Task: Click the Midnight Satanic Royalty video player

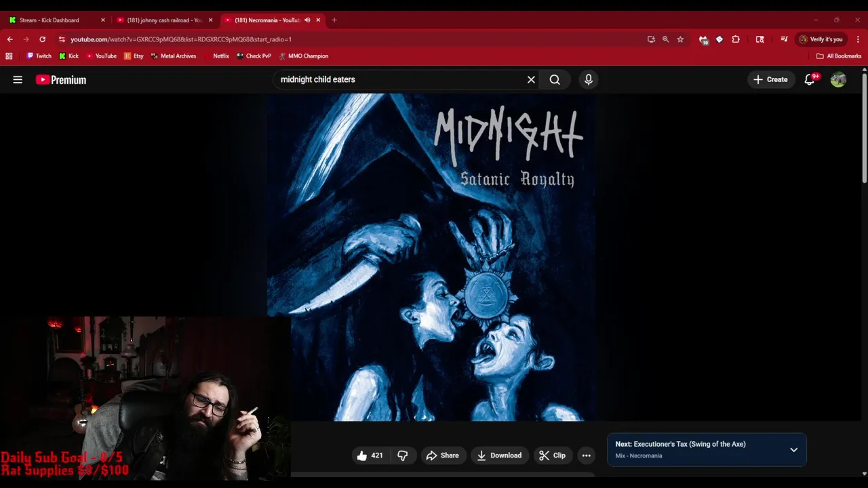Action: pos(431,257)
